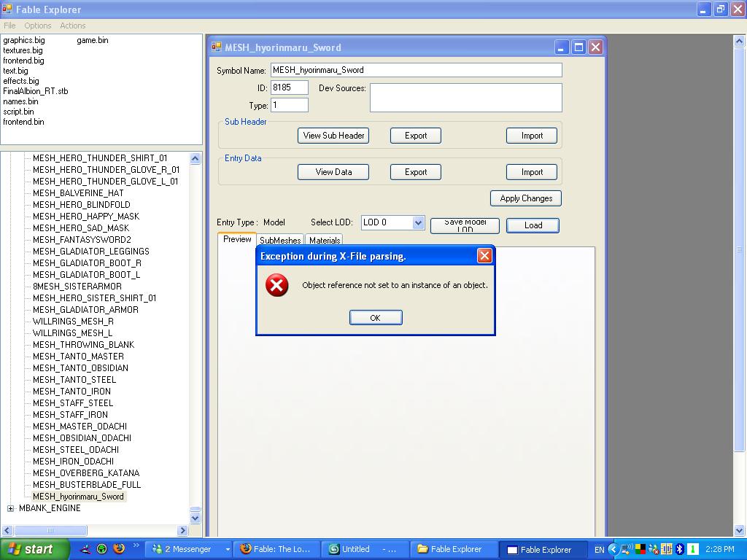Click the Bluetooth tray icon
The width and height of the screenshot is (747, 560).
(679, 549)
